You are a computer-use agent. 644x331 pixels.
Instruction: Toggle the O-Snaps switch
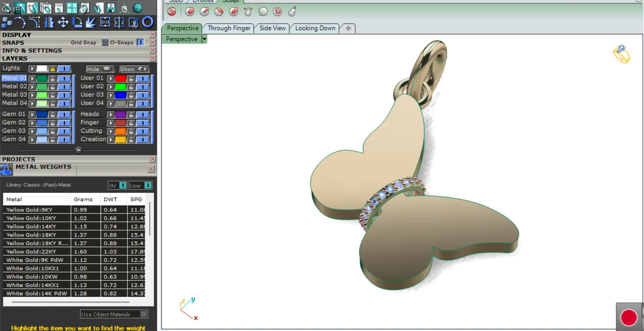click(140, 42)
